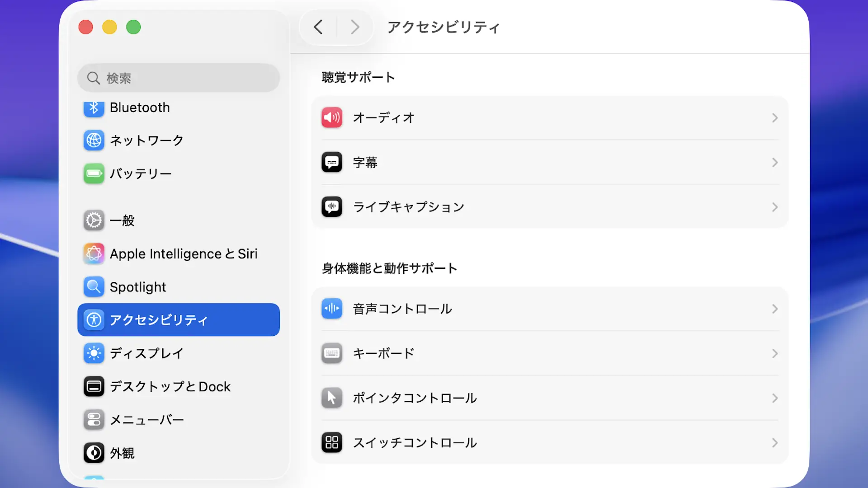Click the forward navigation arrow

point(355,27)
